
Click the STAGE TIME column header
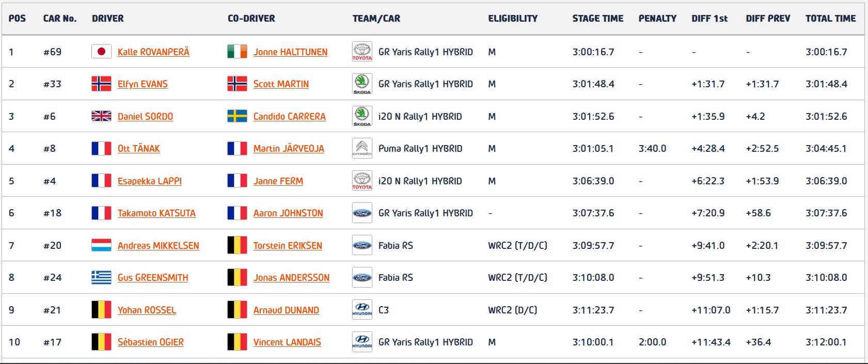tap(598, 19)
